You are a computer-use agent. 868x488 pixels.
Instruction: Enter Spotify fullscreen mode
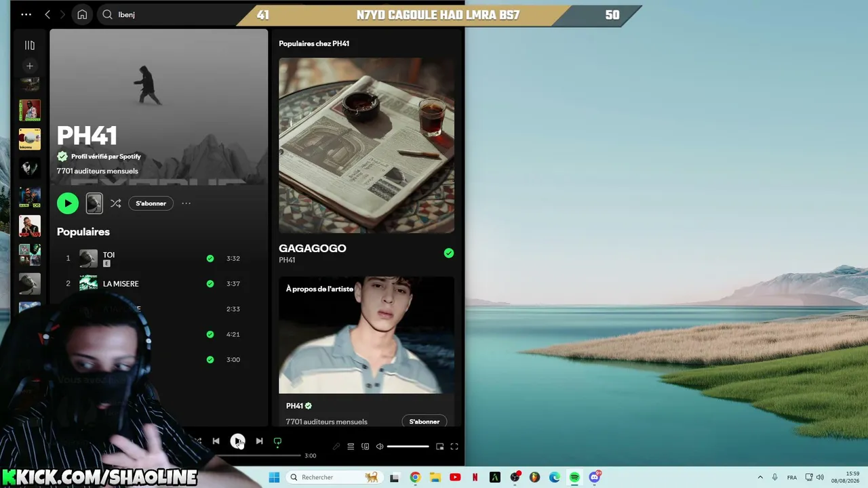coord(454,447)
